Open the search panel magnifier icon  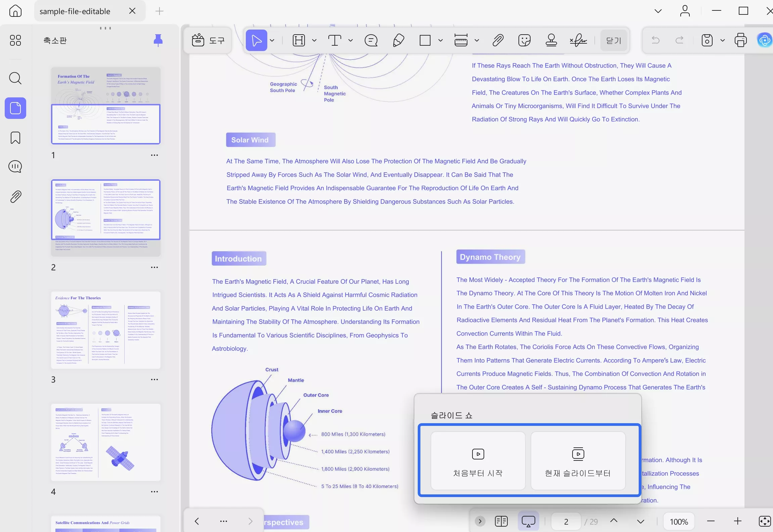[15, 78]
